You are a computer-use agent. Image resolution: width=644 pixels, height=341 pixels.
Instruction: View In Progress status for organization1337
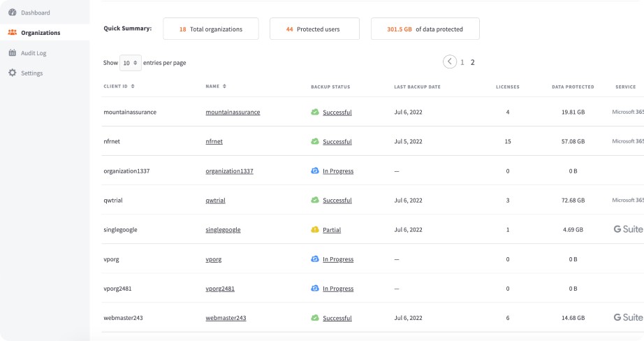click(x=338, y=171)
